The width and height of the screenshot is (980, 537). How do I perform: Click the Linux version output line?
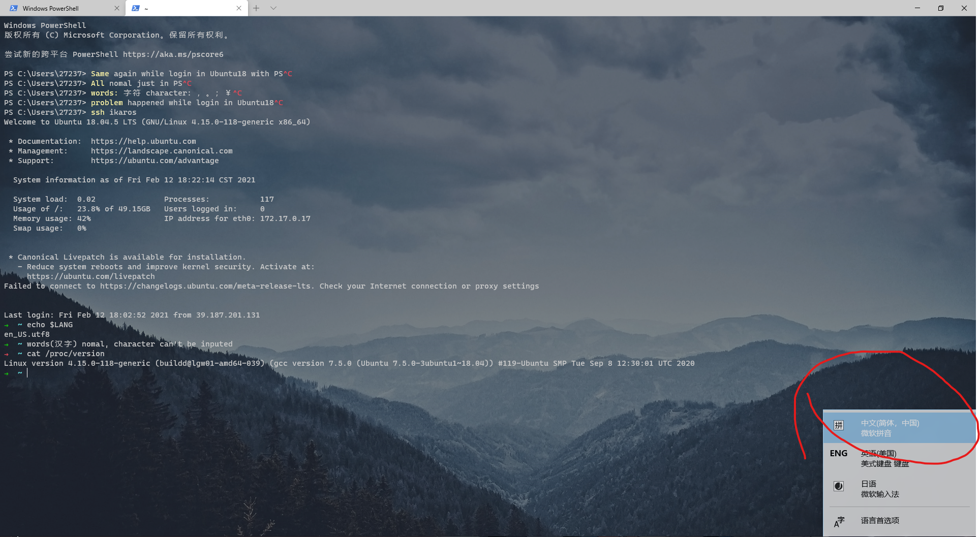(349, 363)
